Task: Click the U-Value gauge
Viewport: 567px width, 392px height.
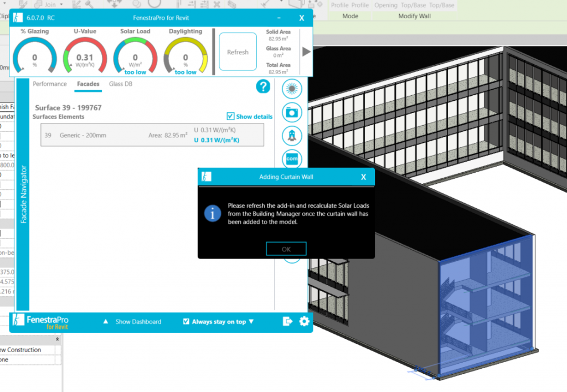Action: pos(85,55)
